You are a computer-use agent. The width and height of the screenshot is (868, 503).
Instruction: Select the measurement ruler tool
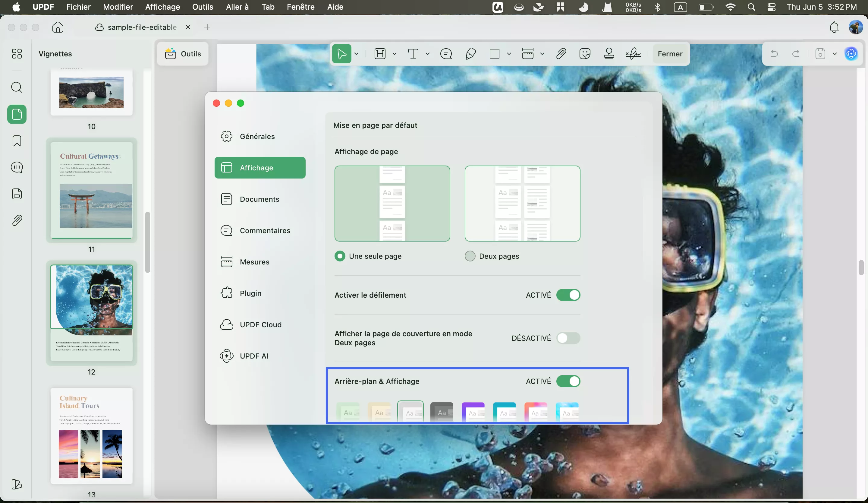click(527, 54)
